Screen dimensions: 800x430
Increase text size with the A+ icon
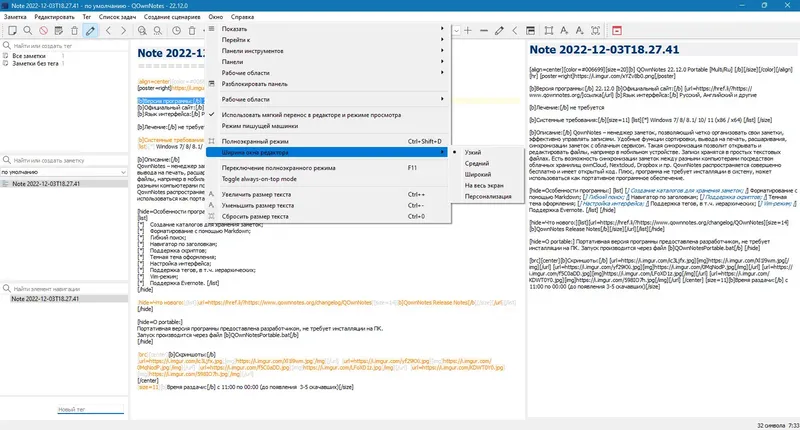(564, 31)
